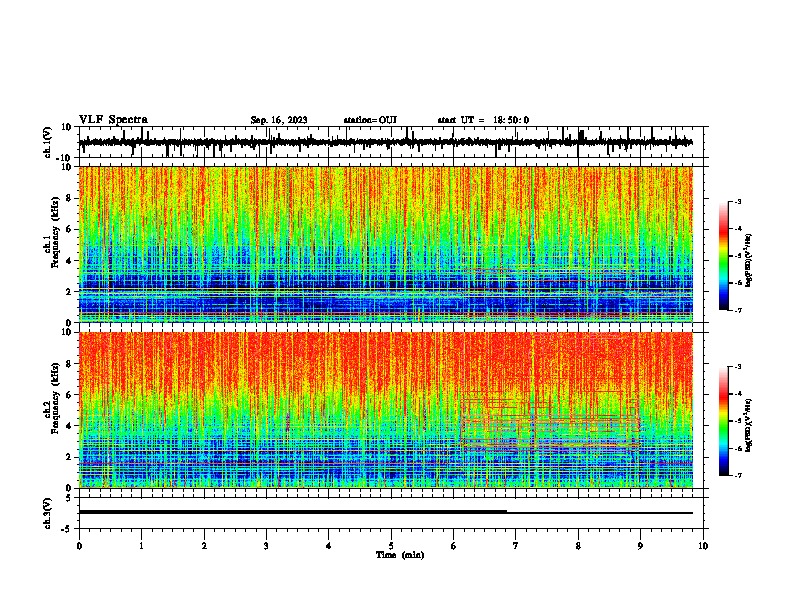Click time axis tick label "7"
This screenshot has height=612, width=792.
[516, 546]
